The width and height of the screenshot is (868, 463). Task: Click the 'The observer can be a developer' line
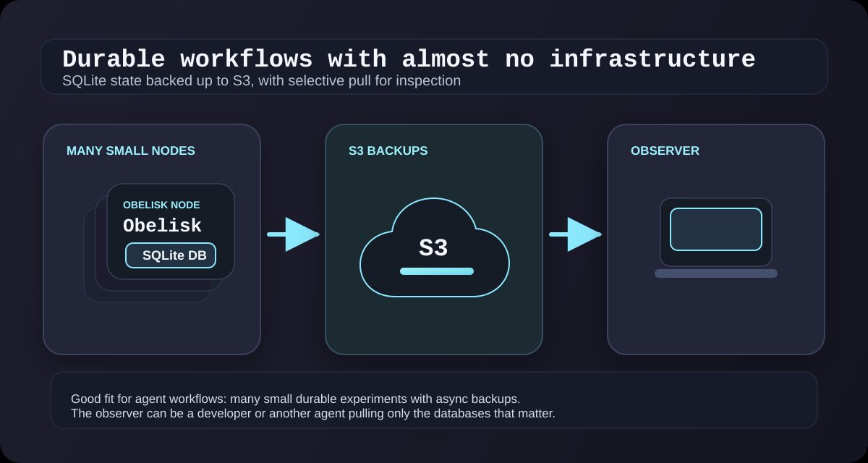click(313, 414)
